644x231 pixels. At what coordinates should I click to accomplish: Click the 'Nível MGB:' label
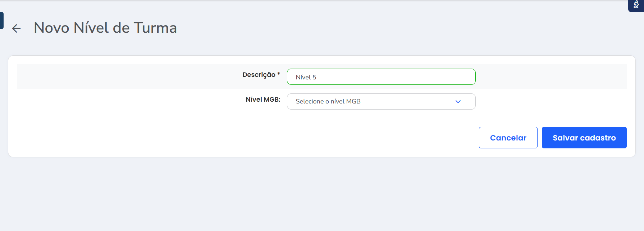tap(263, 100)
